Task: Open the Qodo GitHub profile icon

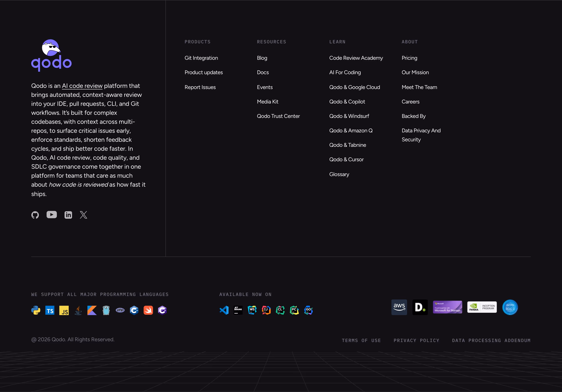Action: 35,215
